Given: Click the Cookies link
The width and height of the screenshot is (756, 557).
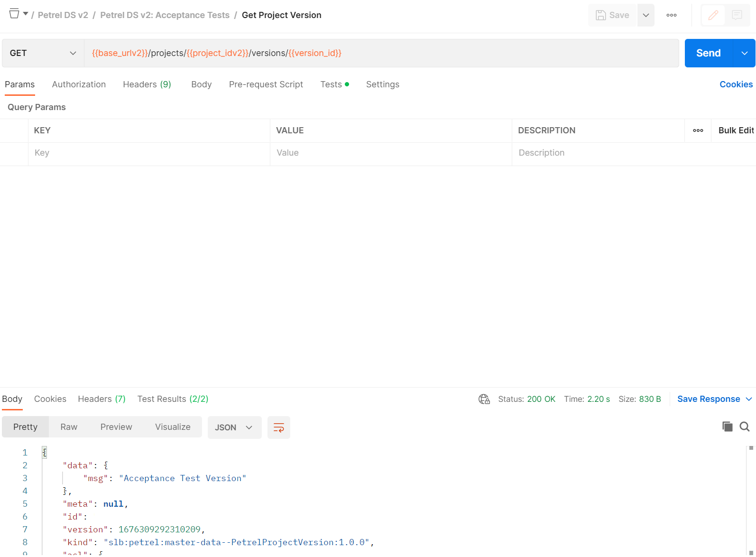Looking at the screenshot, I should (x=736, y=84).
